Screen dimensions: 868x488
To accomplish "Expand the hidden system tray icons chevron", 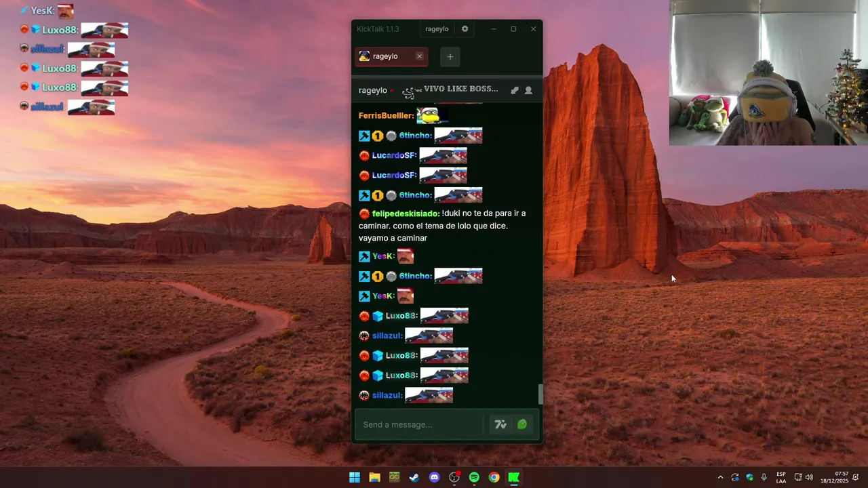I will [720, 477].
